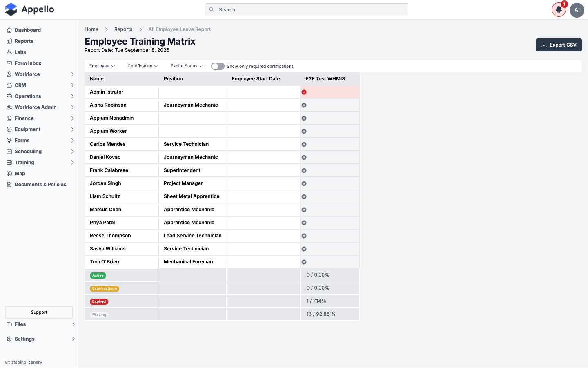The image size is (588, 375).
Task: Click the missing status icon for Tom O'Brien
Action: pyautogui.click(x=304, y=262)
